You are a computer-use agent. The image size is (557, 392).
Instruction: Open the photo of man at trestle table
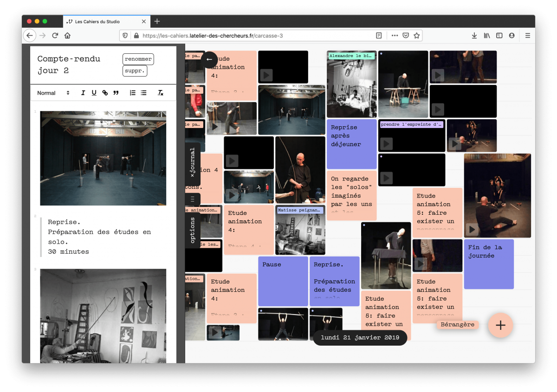click(403, 84)
